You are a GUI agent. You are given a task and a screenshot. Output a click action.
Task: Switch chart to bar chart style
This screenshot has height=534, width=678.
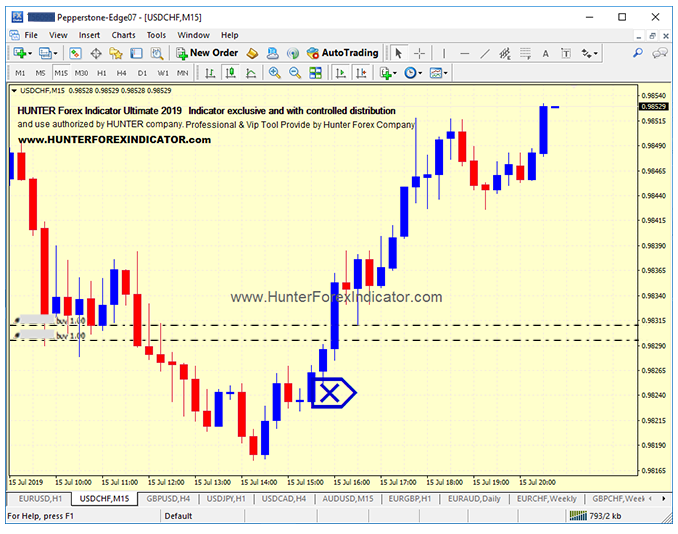[x=210, y=73]
